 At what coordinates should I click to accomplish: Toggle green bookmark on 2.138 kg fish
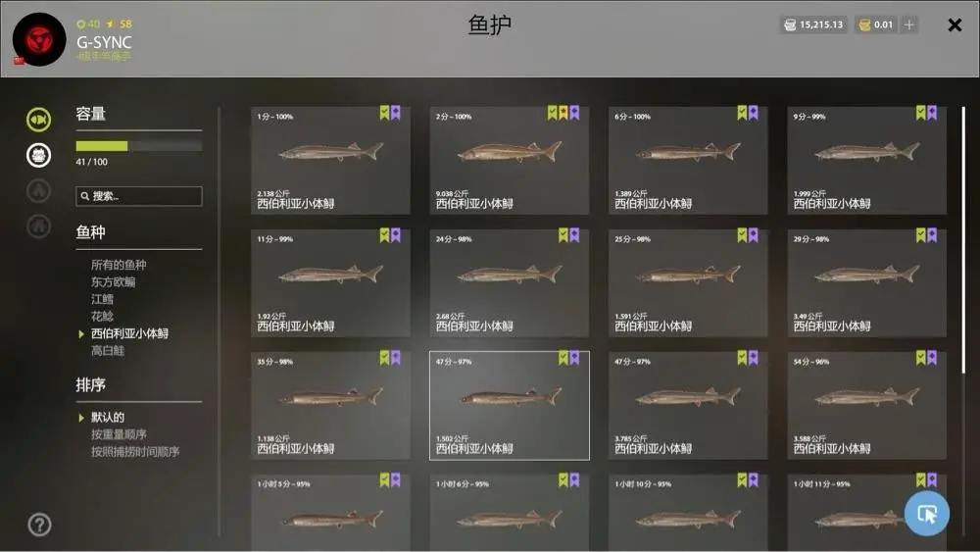384,113
